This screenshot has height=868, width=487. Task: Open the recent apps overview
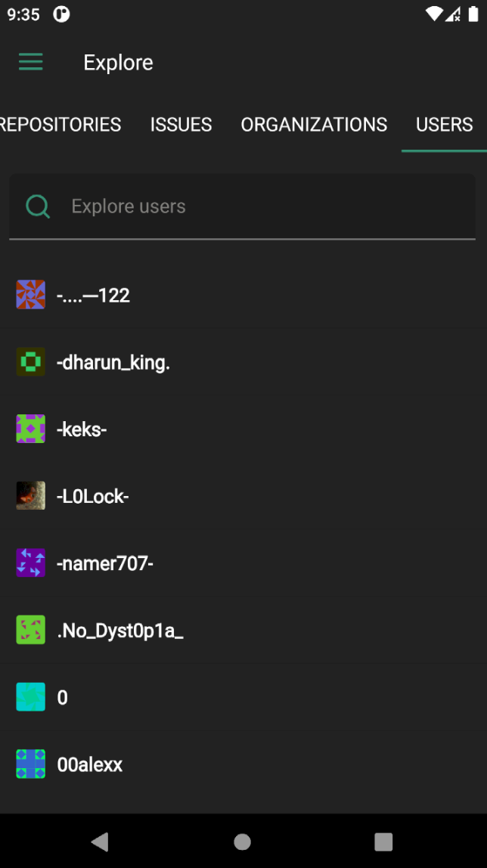(x=383, y=842)
